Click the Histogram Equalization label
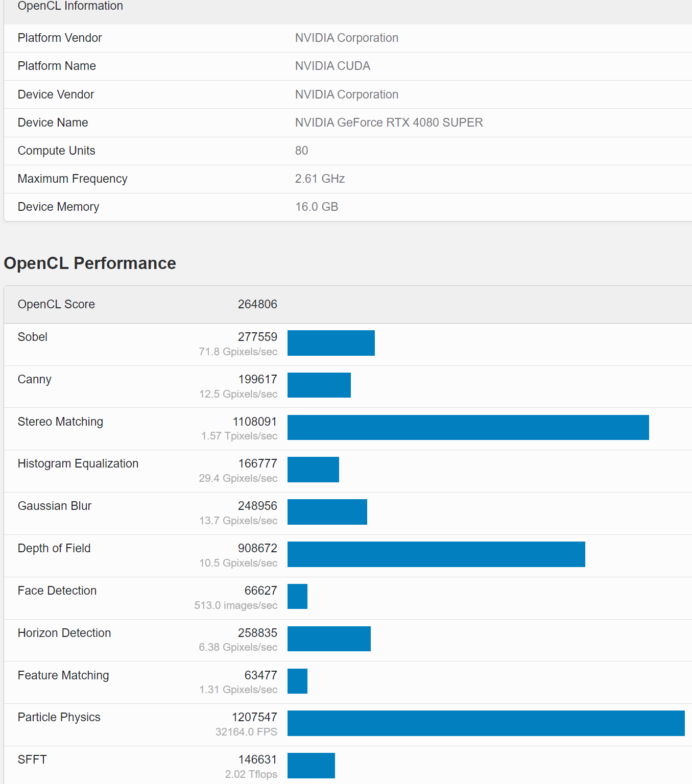 pyautogui.click(x=78, y=463)
